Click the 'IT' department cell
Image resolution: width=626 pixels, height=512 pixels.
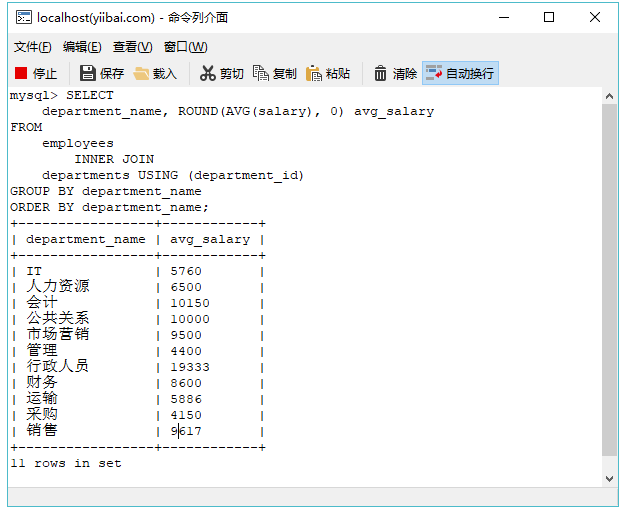coord(34,272)
